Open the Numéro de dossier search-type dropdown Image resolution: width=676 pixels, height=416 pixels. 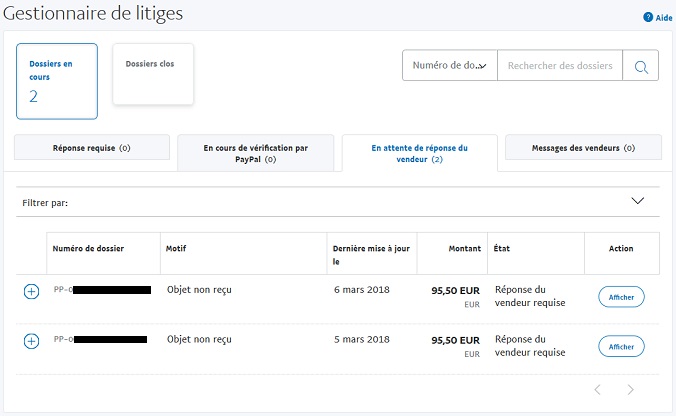tap(449, 67)
